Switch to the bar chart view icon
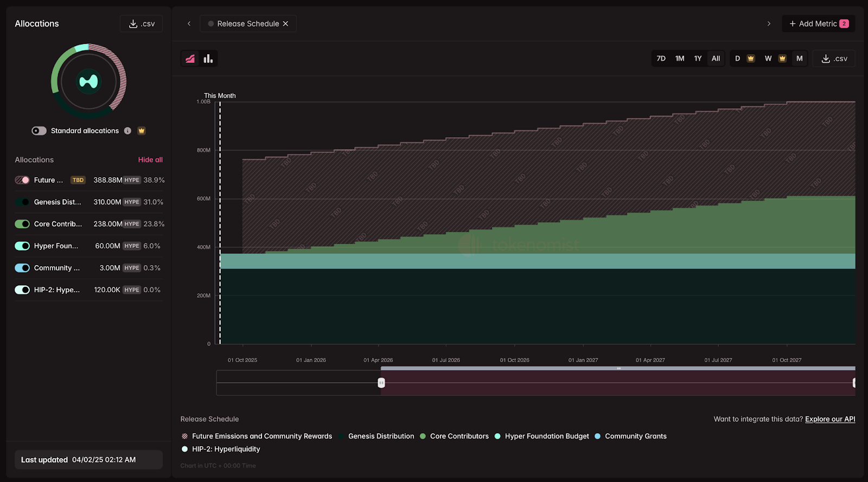868x482 pixels. coord(208,59)
